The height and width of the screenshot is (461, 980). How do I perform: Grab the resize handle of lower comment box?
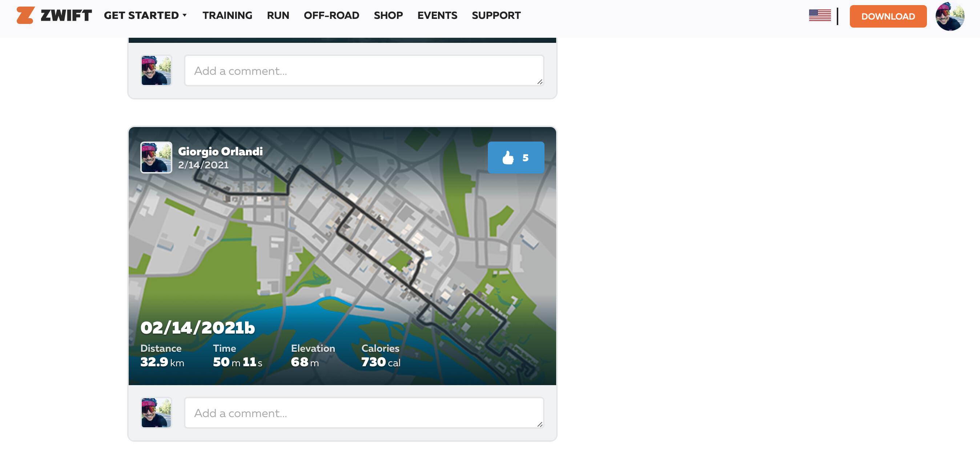click(x=539, y=424)
